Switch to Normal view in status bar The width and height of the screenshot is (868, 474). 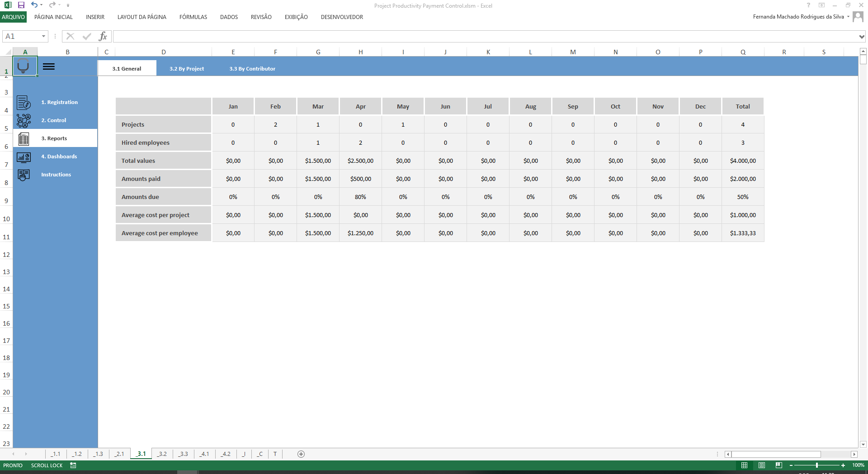745,465
